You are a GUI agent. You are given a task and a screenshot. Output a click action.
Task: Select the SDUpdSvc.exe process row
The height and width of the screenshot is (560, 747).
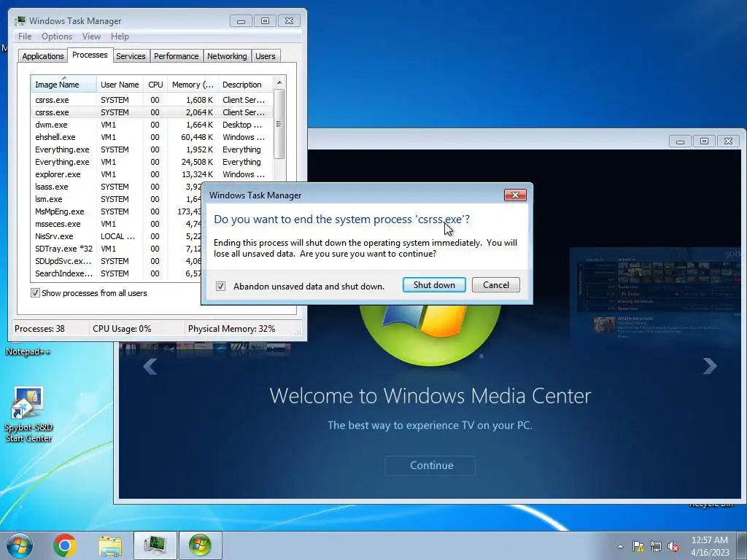pyautogui.click(x=116, y=261)
